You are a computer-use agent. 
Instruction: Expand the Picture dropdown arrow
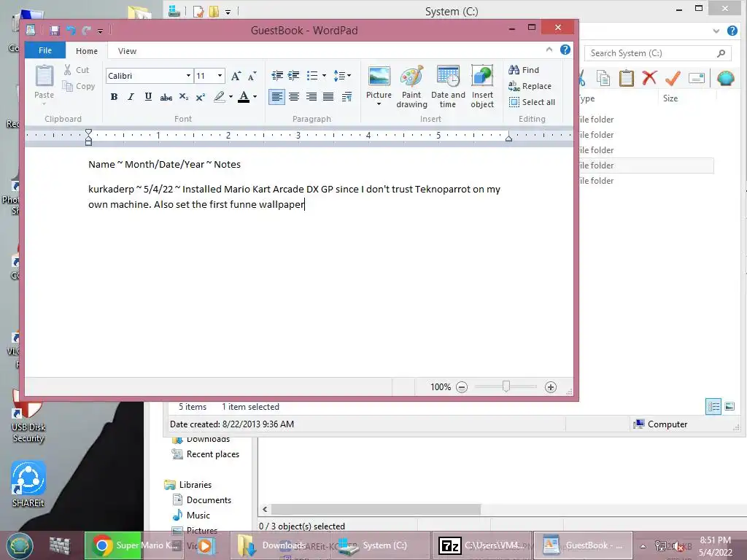(x=379, y=104)
